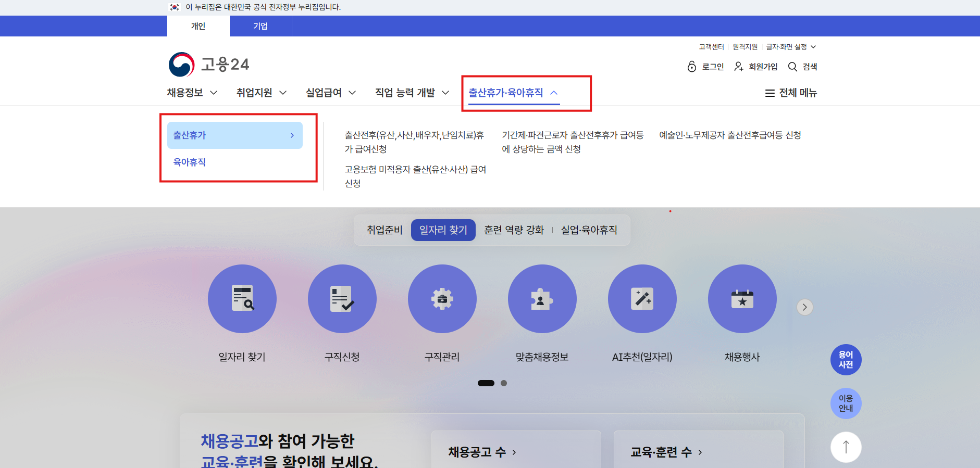Click the 검색 magnifier icon
Image resolution: width=980 pixels, height=468 pixels.
coord(793,67)
